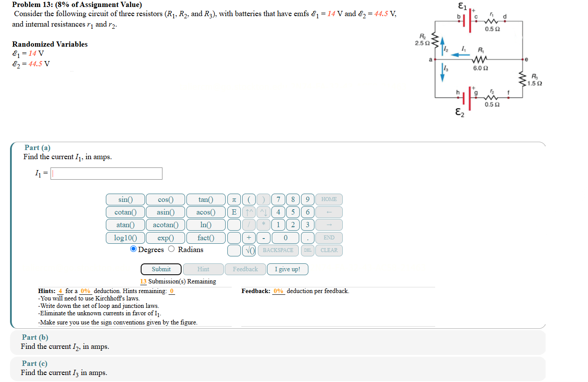Click inside the I1 answer field
Screen dimensions: 588x382
click(106, 173)
